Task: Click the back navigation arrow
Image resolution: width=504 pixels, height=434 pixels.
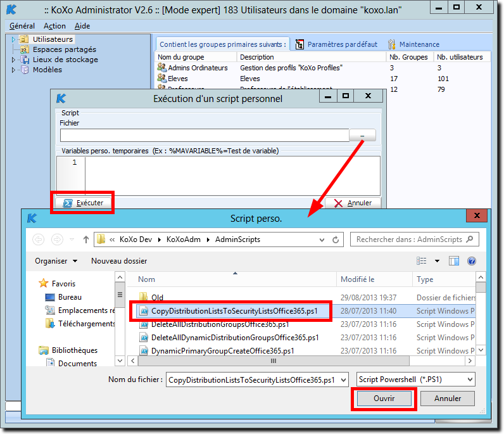Action: pyautogui.click(x=39, y=239)
